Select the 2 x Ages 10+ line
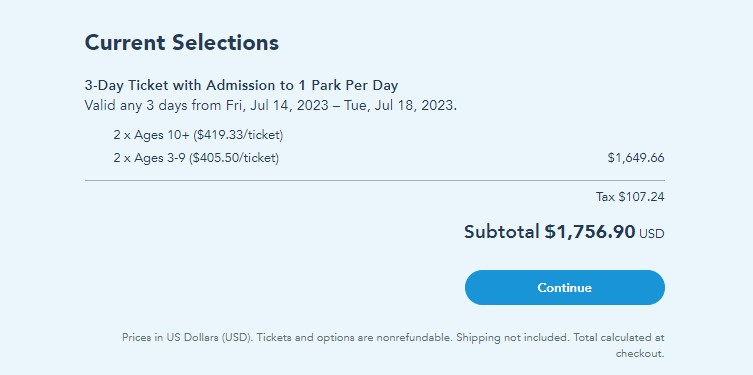Screen dimensions: 753x375 [x=198, y=135]
